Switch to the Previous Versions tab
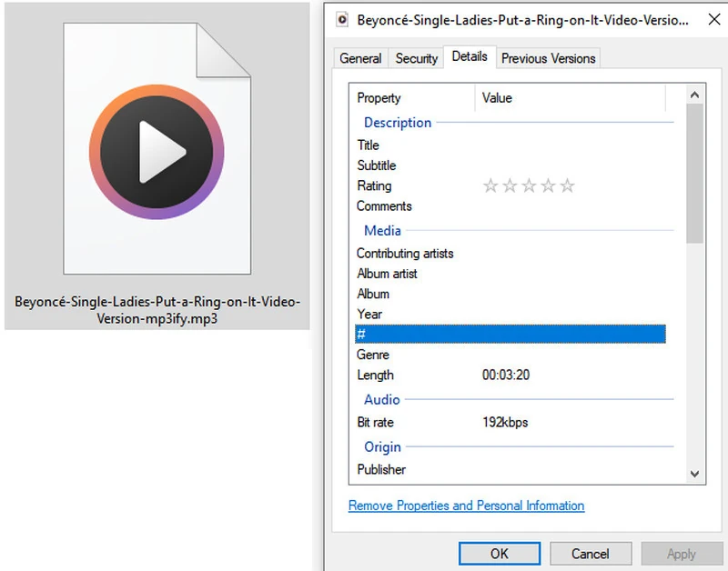Viewport: 728px width, 571px height. [549, 58]
